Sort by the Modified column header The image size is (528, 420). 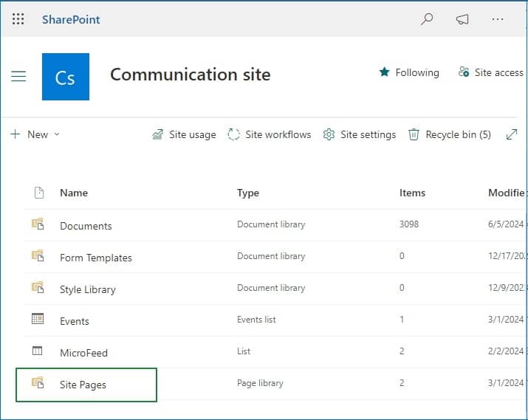(507, 193)
